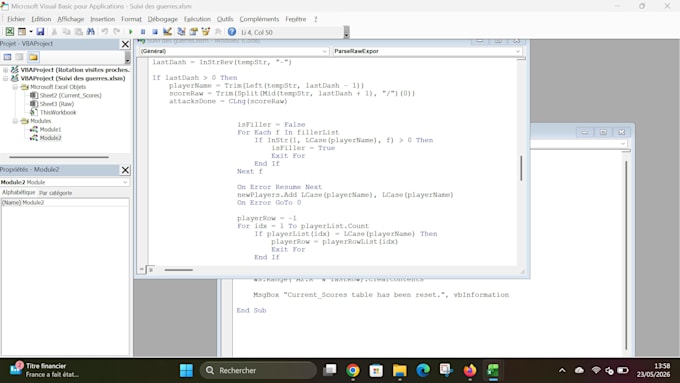Click Full Module View button at code window bottom
Screen dimensions: 680x383
[x=150, y=270]
